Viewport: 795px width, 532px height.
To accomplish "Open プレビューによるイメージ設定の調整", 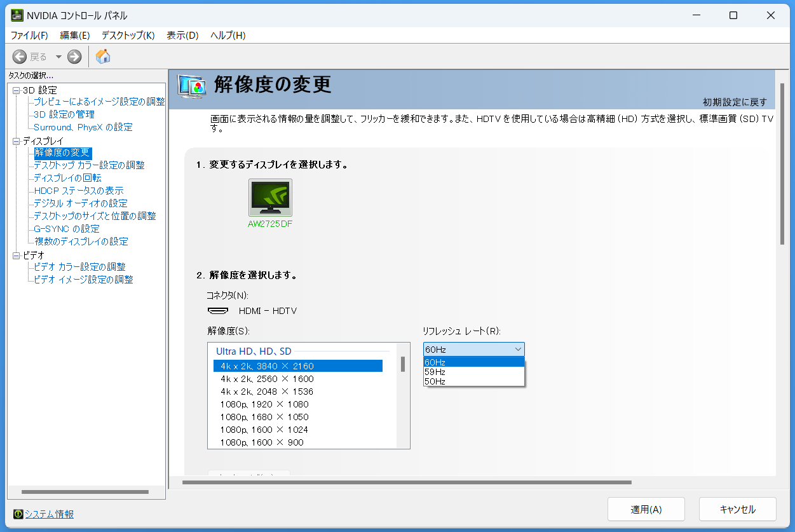I will [x=99, y=102].
